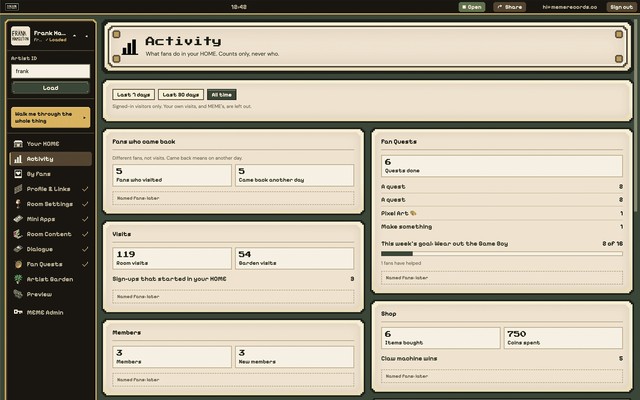
Task: Click the weekly goal progress bar
Action: click(502, 254)
